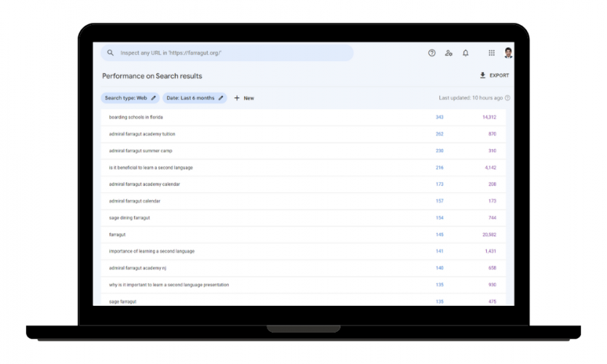The image size is (607, 364).
Task: Click clicks value 157
Action: coord(439,201)
